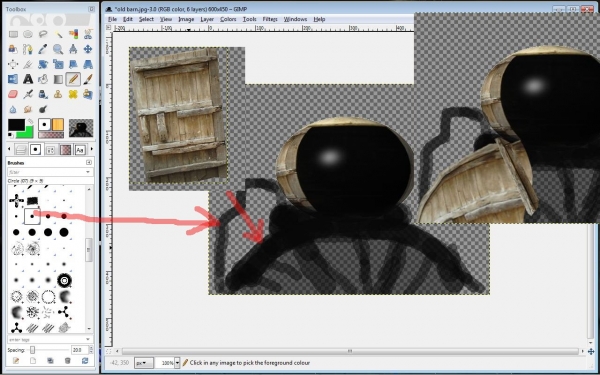This screenshot has width=600, height=375.
Task: Select the Alignment tool
Action: (x=13, y=64)
